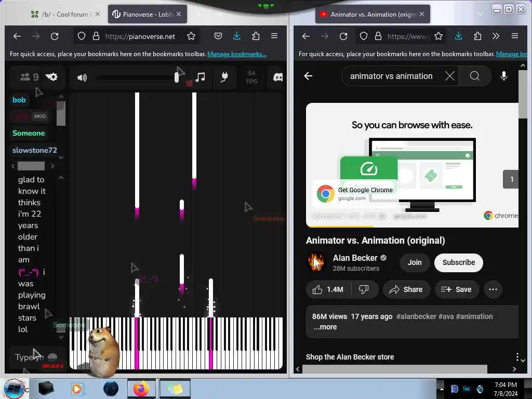532x399 pixels.
Task: Click shield tracking protection icon for pianoverse.net
Action: click(82, 36)
